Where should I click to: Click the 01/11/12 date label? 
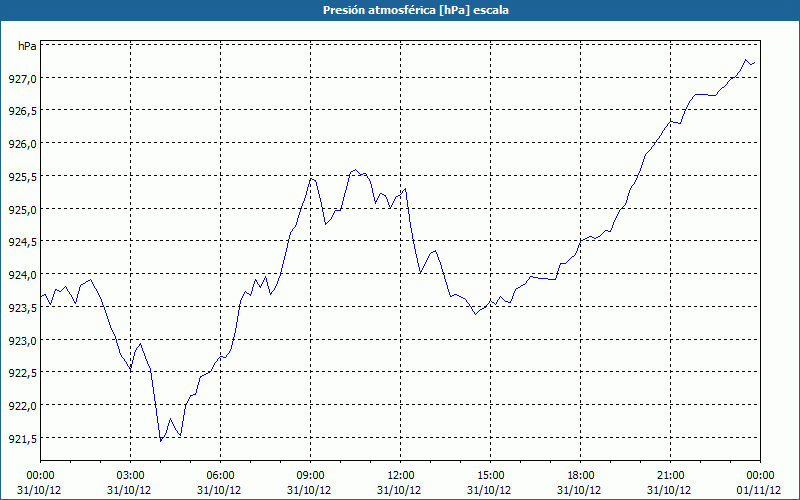point(760,490)
